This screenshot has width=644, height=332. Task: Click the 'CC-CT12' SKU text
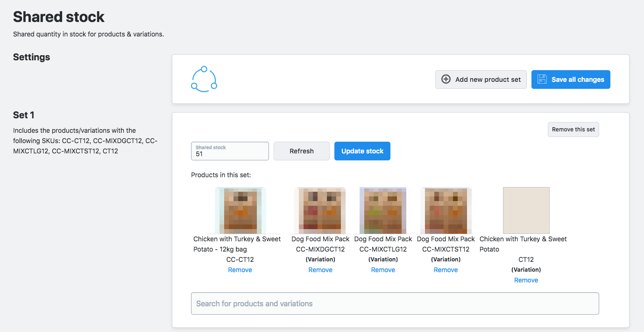(x=240, y=260)
